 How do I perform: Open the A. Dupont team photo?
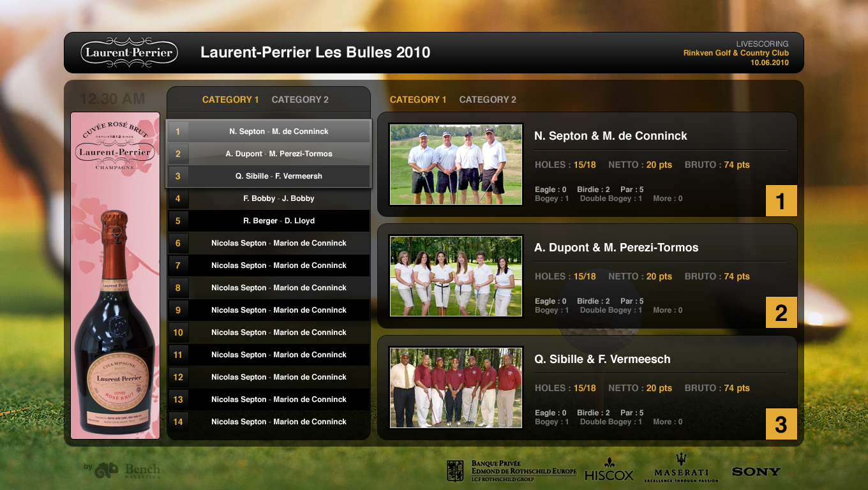tap(456, 276)
